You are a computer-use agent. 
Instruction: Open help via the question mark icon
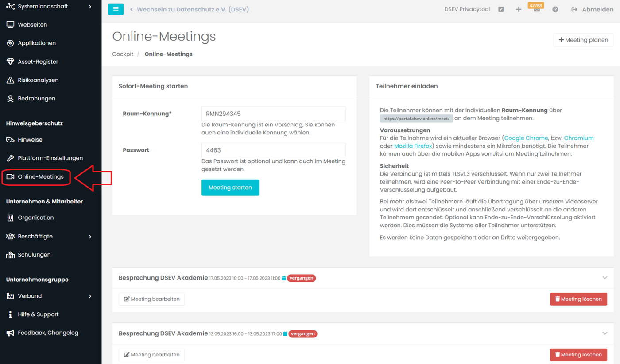(555, 9)
